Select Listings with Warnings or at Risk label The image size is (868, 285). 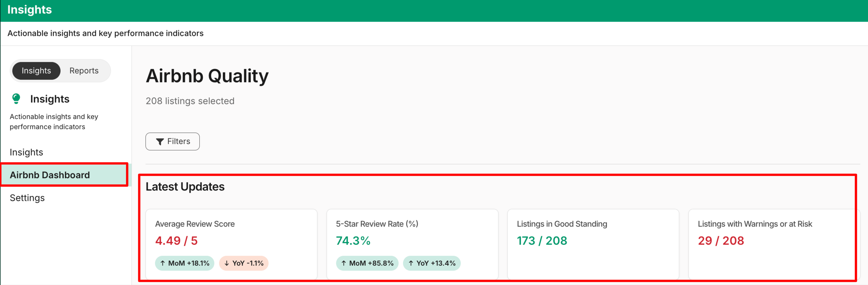(x=755, y=224)
